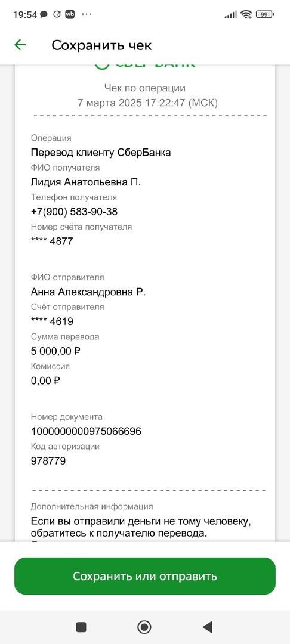Tap the square recent apps button
This screenshot has width=290, height=644.
point(81,627)
